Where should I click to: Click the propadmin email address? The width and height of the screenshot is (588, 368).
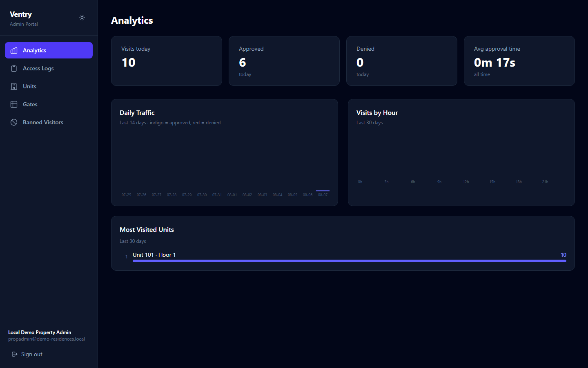(x=47, y=339)
